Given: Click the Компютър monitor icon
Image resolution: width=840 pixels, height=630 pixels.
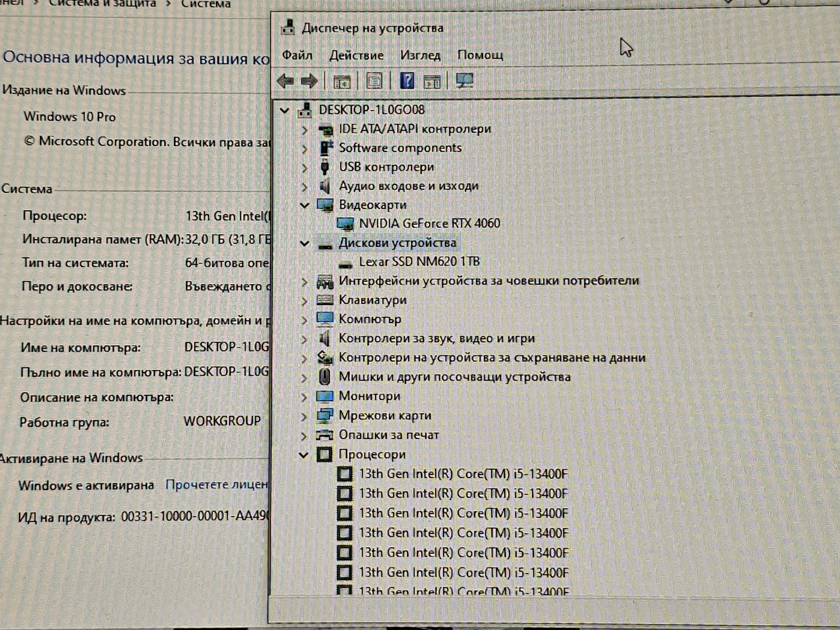Looking at the screenshot, I should coord(325,319).
